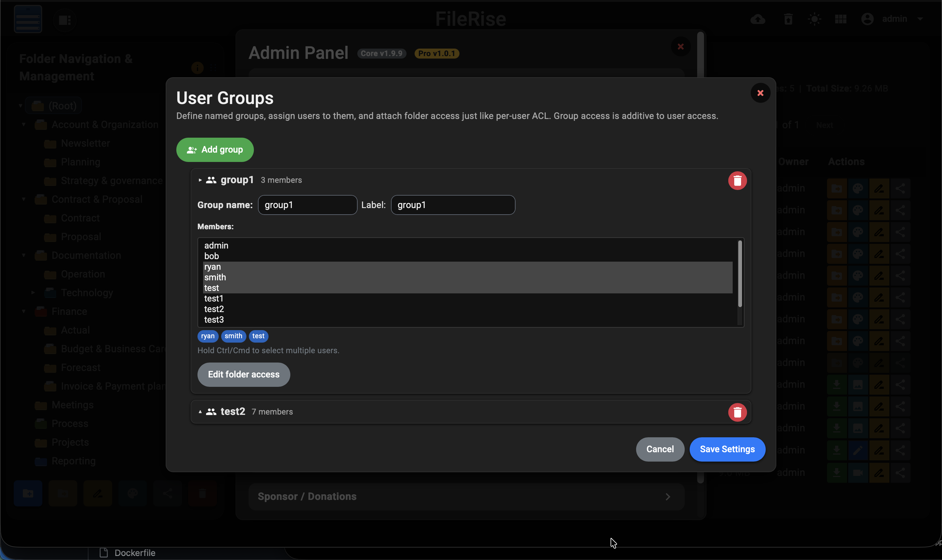Select bob in the members list
Viewport: 942px width, 560px height.
(212, 256)
